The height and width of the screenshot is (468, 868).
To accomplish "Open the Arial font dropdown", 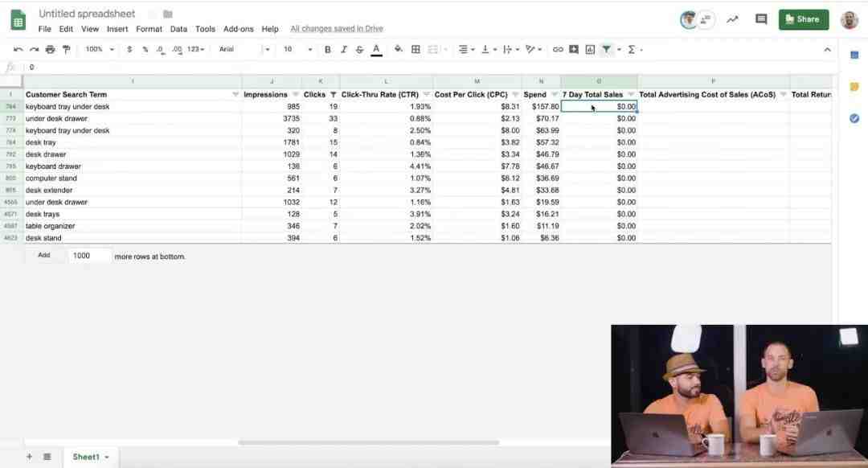I will 244,49.
